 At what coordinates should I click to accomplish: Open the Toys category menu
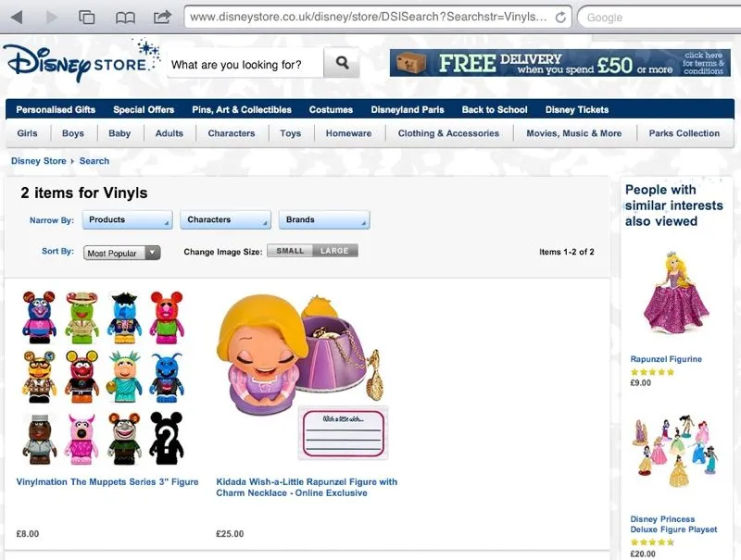pos(290,133)
